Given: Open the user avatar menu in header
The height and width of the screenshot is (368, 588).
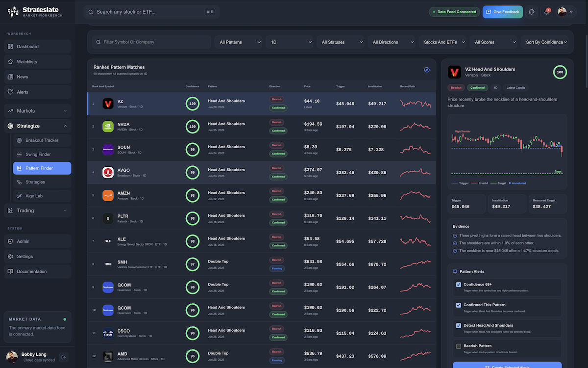Looking at the screenshot, I should [x=565, y=12].
